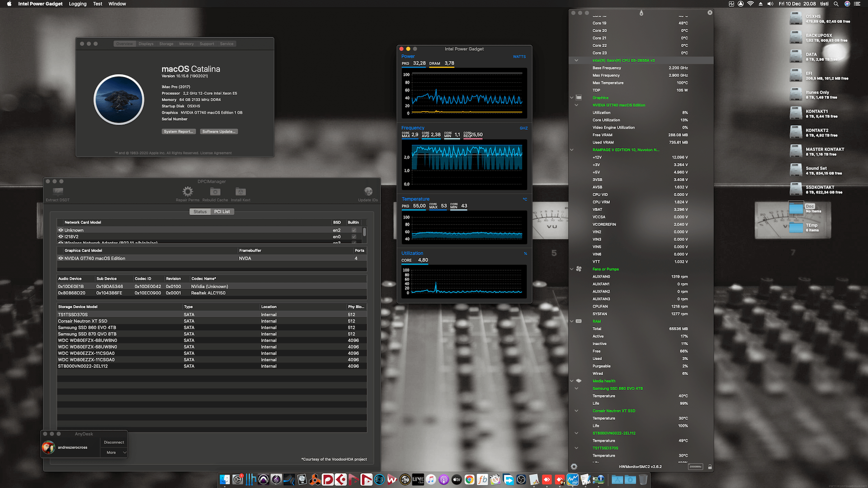Click the droplet icon atop HWMonitor window

pyautogui.click(x=641, y=13)
